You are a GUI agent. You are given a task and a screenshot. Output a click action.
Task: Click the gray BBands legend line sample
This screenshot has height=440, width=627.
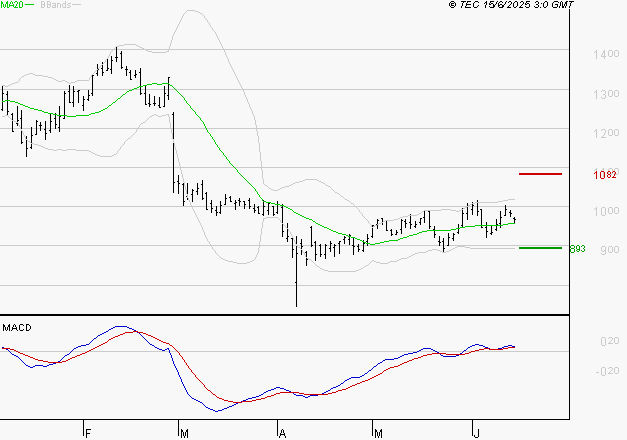click(x=79, y=6)
